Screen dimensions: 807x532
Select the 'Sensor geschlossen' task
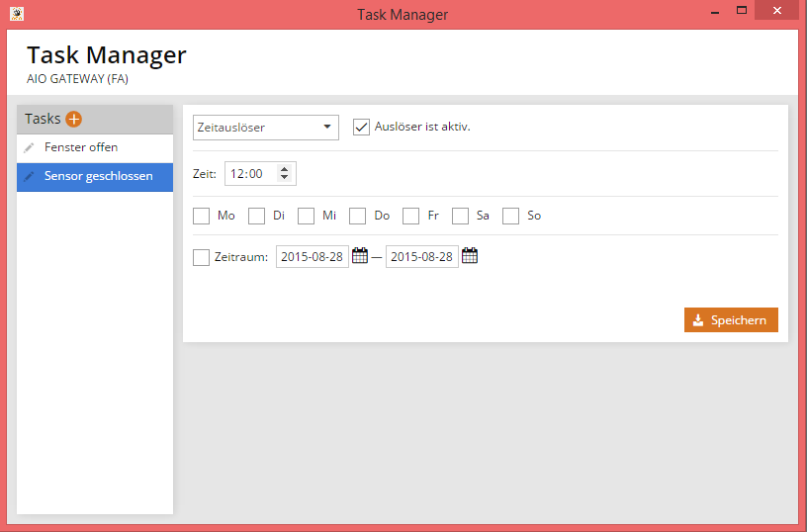[x=98, y=176]
